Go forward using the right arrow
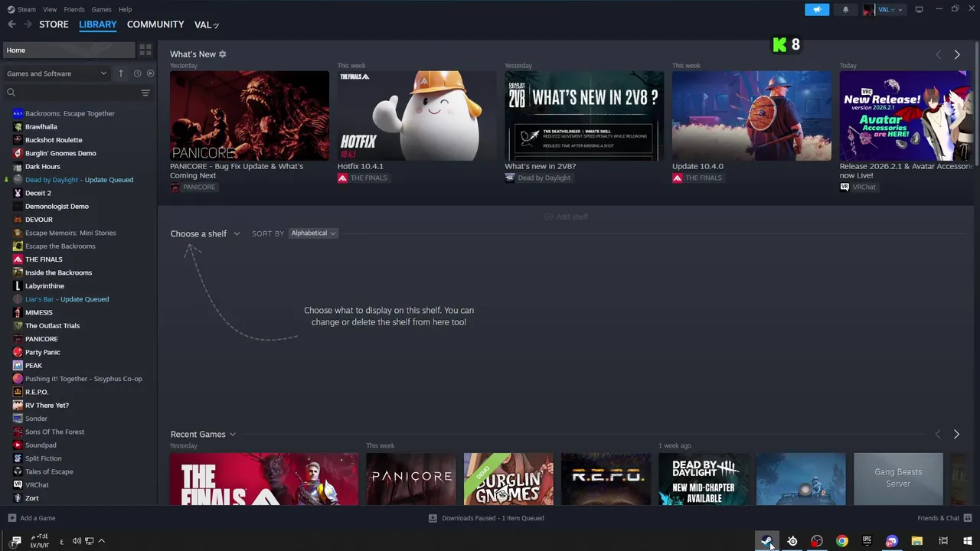This screenshot has height=551, width=980. [x=28, y=24]
